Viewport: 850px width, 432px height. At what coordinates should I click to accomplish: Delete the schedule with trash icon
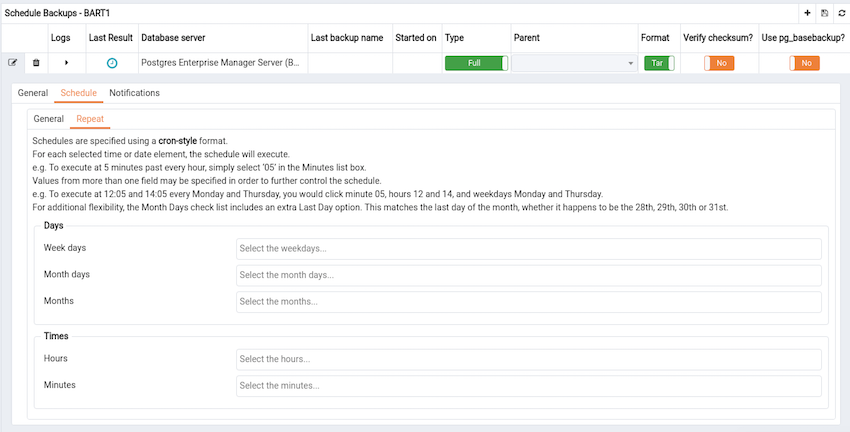tap(36, 63)
